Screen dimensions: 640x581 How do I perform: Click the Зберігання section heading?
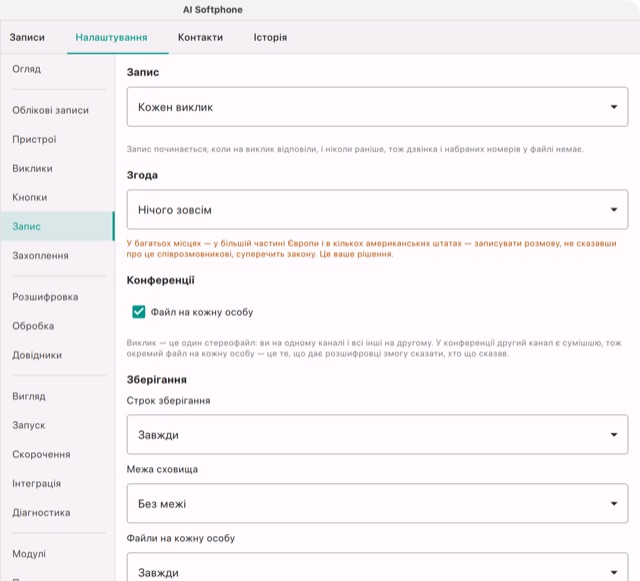click(157, 380)
